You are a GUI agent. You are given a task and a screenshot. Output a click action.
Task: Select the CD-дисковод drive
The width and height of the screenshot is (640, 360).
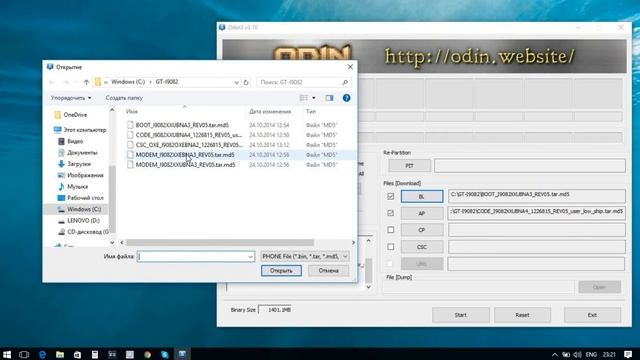coord(83,232)
